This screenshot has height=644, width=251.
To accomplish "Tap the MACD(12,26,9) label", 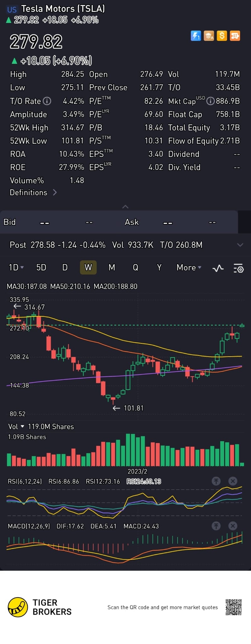I will click(29, 526).
